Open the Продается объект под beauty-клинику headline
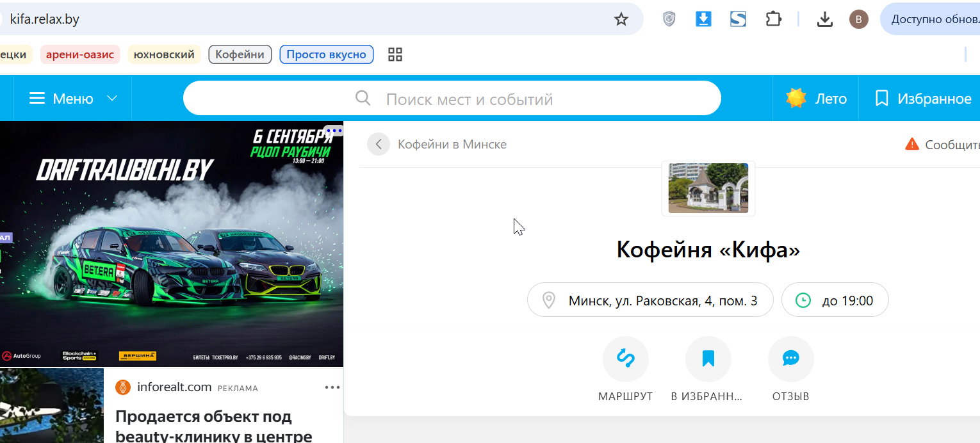This screenshot has height=443, width=980. (214, 426)
